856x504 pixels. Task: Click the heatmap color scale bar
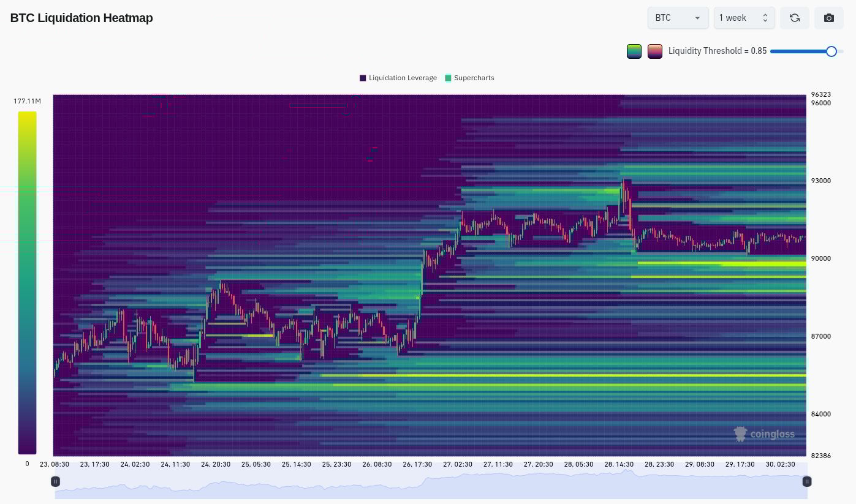click(x=27, y=282)
